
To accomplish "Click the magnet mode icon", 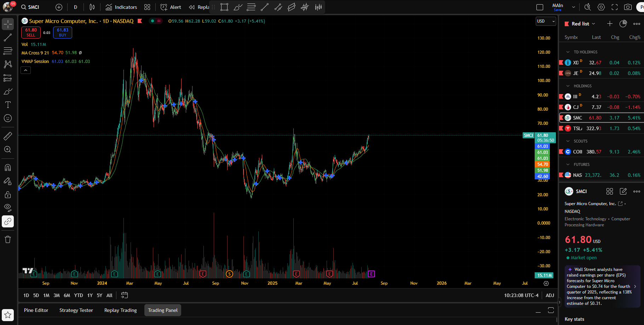I will pos(8,168).
